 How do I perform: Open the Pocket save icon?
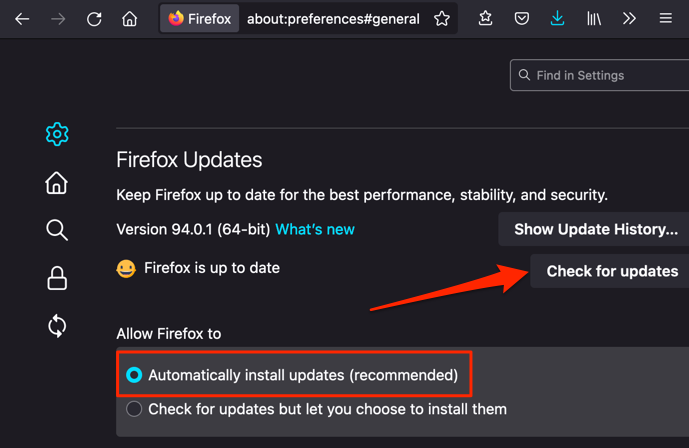522,19
